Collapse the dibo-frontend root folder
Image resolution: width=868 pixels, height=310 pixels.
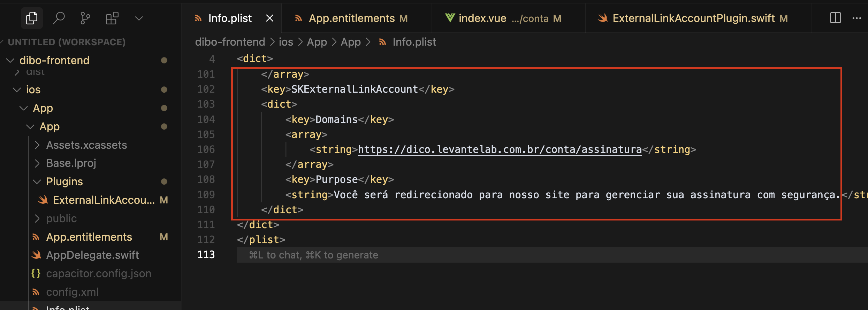(x=10, y=61)
